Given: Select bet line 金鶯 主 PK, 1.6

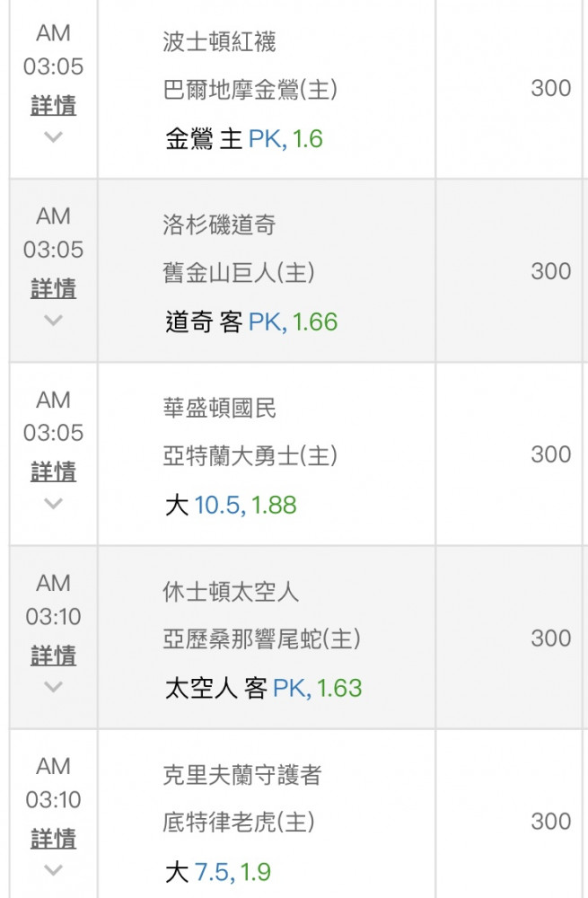Looking at the screenshot, I should 244,139.
